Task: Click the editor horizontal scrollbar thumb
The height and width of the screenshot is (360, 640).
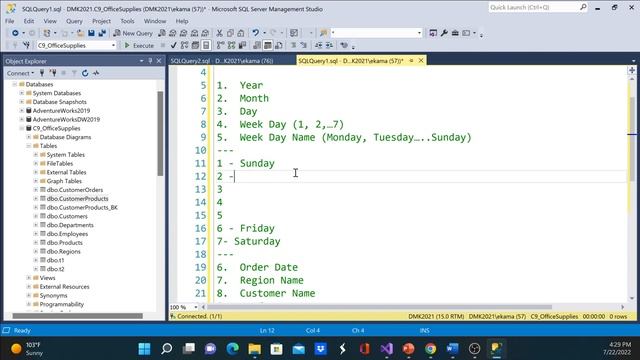Action: 380,307
